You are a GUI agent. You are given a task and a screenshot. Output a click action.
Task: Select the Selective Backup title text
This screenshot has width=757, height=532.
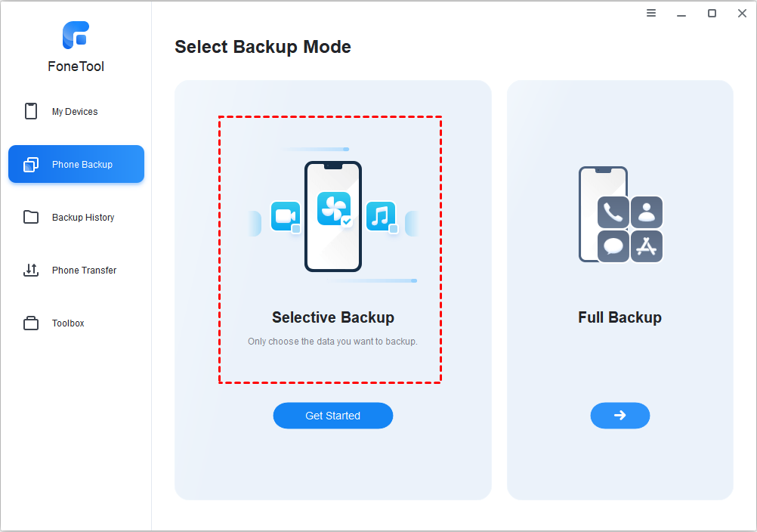point(333,317)
